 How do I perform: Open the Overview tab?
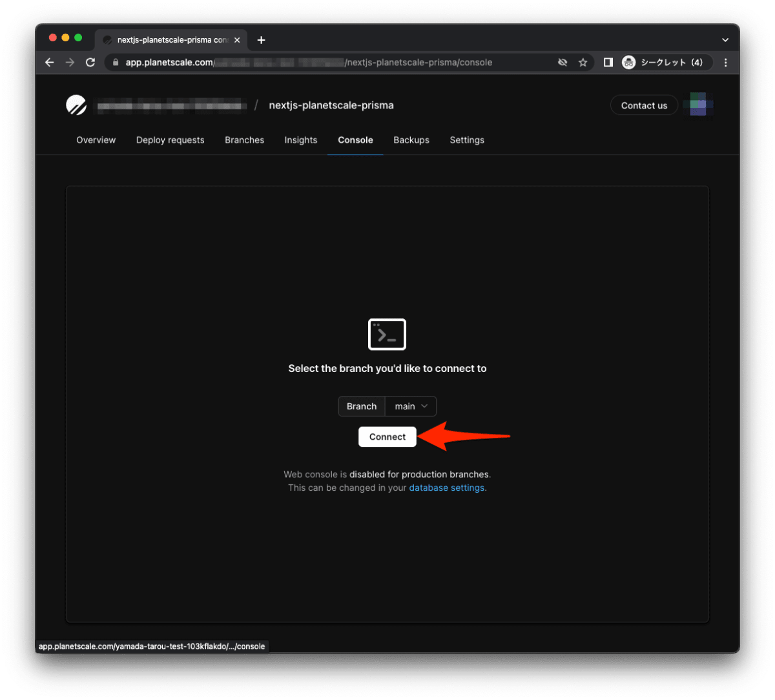tap(96, 140)
